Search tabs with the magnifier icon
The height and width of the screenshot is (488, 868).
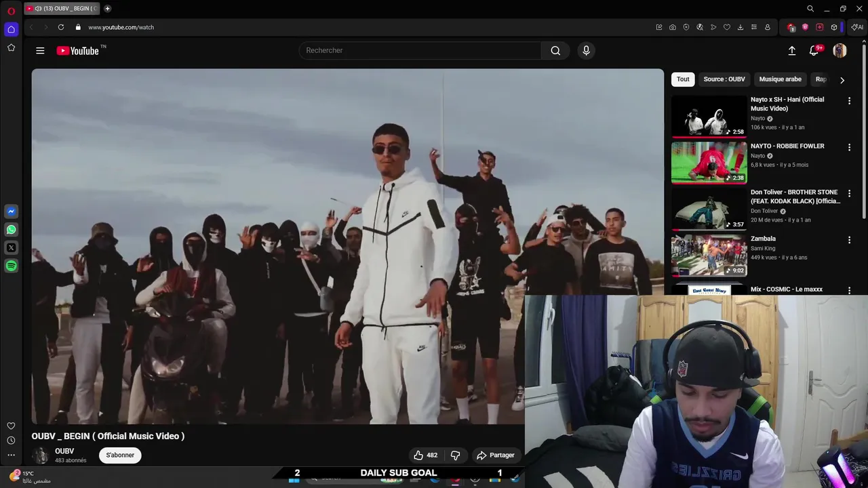click(810, 9)
